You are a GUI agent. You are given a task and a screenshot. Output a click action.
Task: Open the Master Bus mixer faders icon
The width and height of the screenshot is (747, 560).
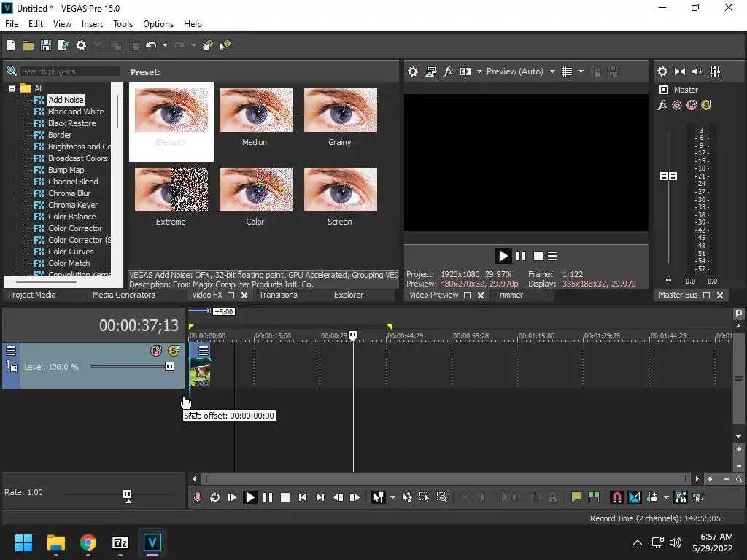[715, 71]
